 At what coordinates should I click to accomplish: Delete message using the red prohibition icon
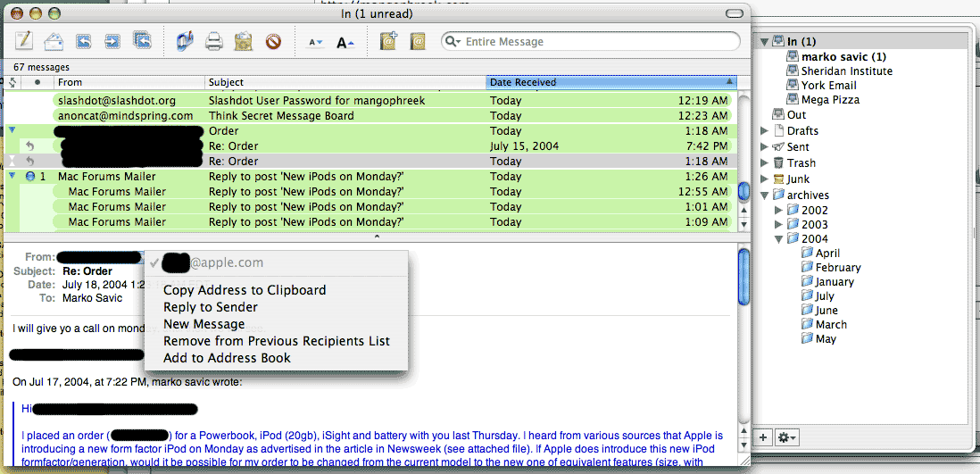[x=273, y=42]
